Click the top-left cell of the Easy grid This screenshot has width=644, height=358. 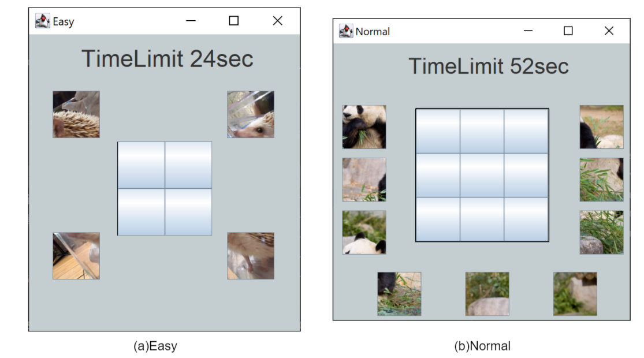[141, 165]
